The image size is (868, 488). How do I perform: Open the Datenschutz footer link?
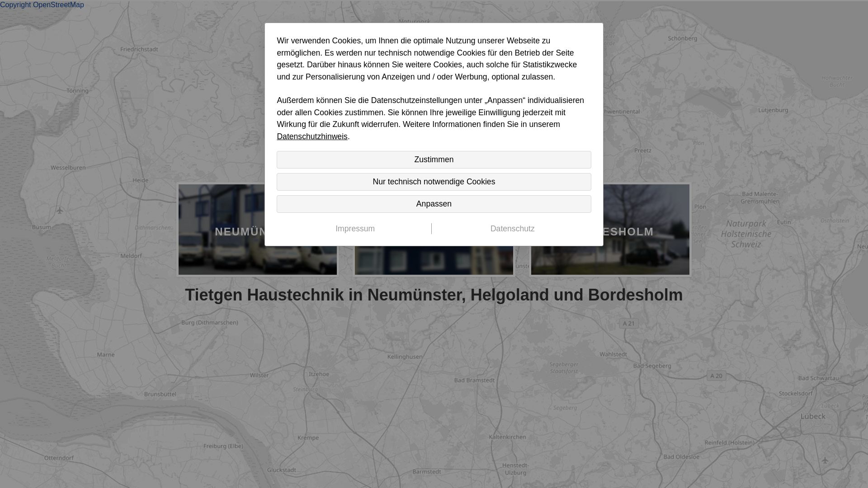pyautogui.click(x=512, y=229)
